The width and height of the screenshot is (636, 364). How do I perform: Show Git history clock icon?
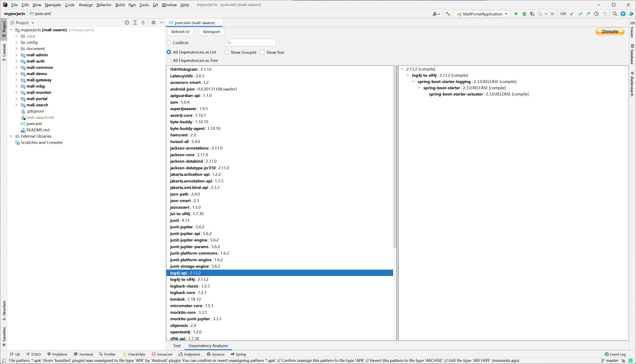[x=597, y=14]
